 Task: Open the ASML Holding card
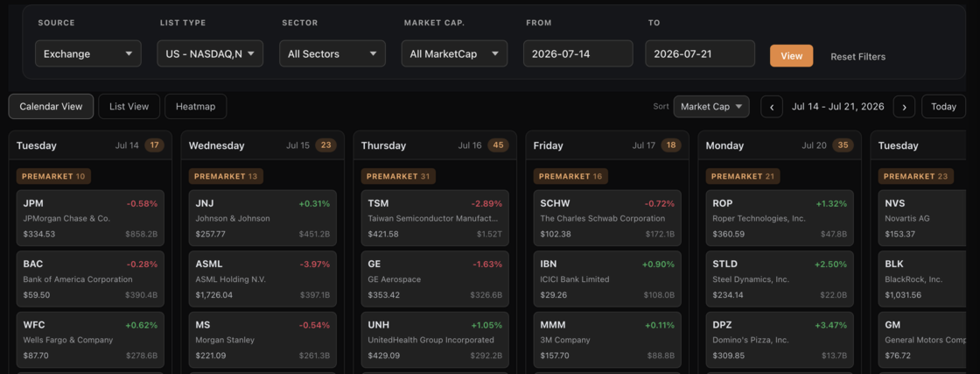point(262,279)
